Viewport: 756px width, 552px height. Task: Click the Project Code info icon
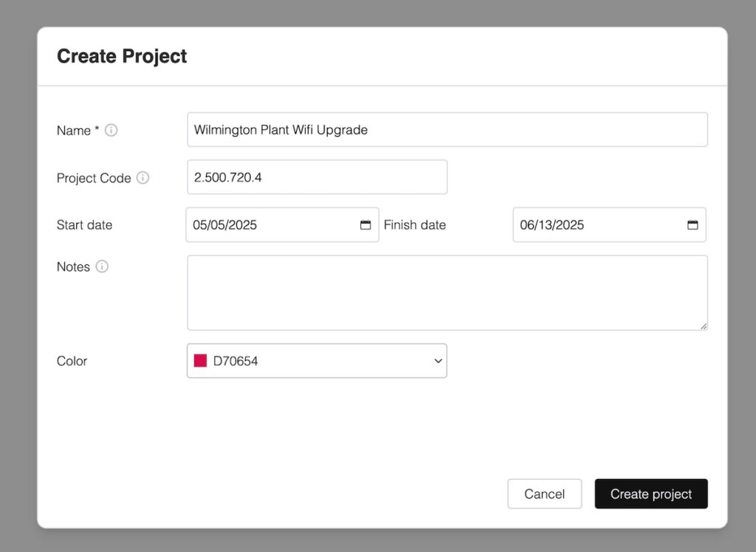pos(143,178)
